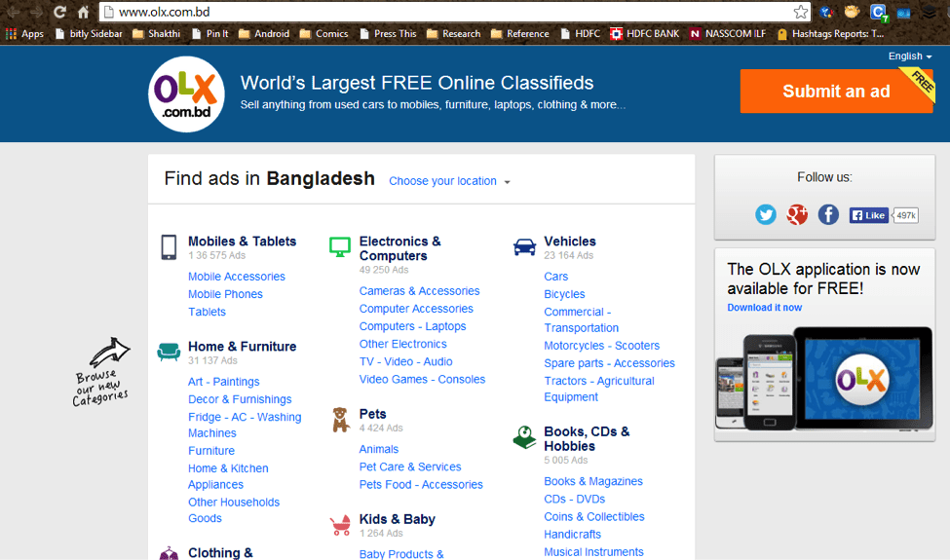Open CDs - DVDs link
Screen dimensions: 950x560
click(574, 500)
